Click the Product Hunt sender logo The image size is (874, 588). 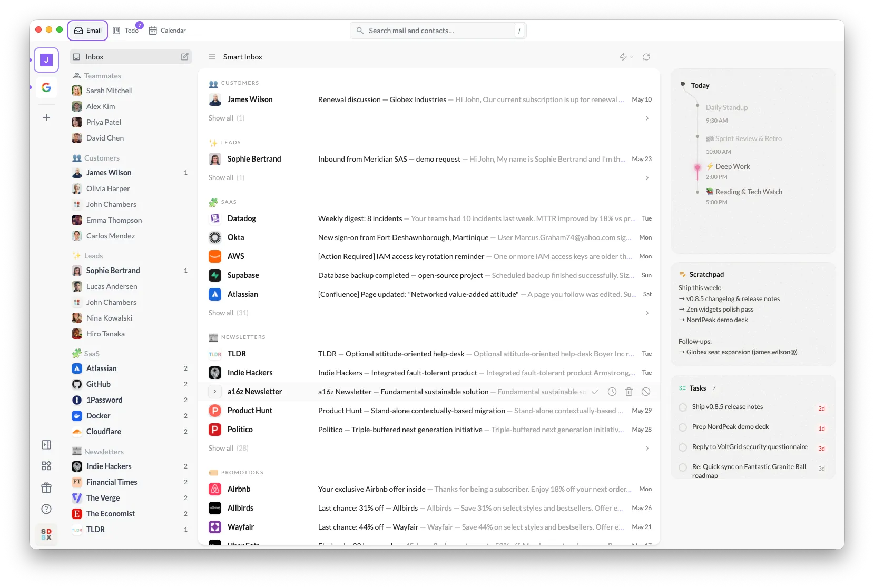215,411
